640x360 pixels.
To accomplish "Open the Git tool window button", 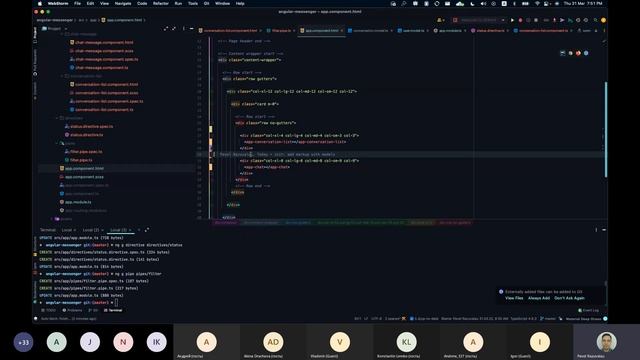I will (93, 310).
